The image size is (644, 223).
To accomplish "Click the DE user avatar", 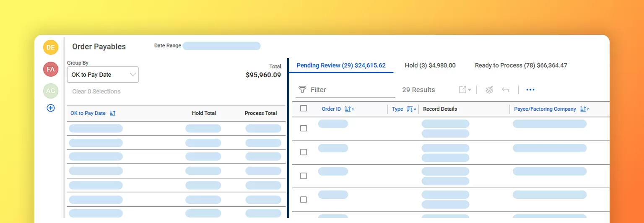I will pyautogui.click(x=51, y=47).
